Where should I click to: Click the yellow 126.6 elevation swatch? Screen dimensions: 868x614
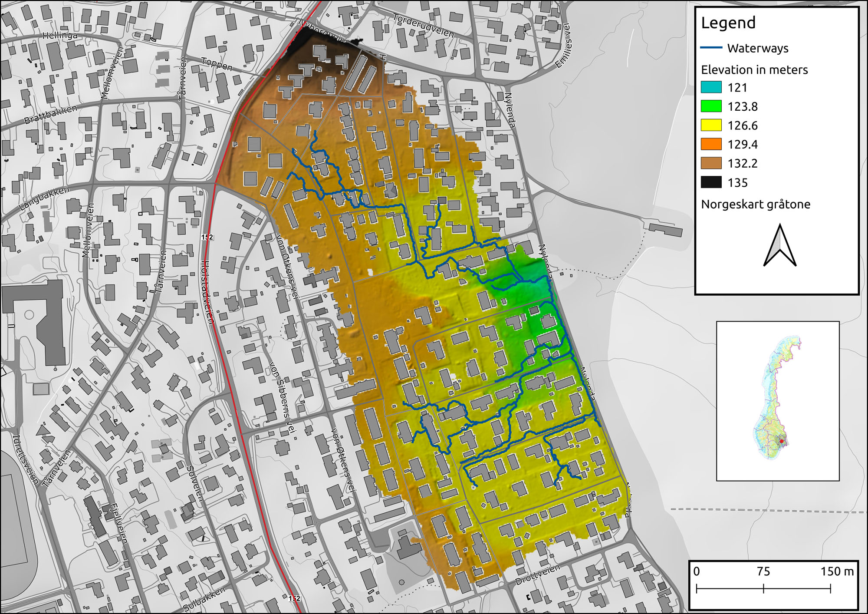coord(711,125)
